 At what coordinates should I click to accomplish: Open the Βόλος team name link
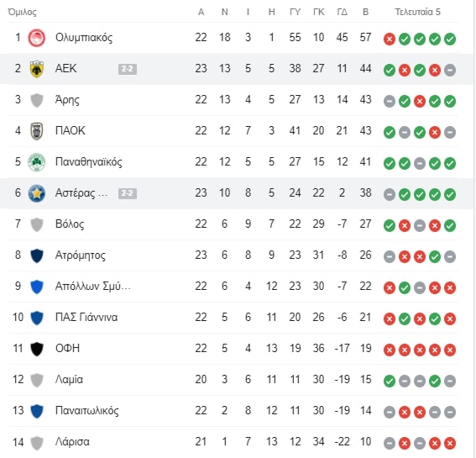point(70,224)
